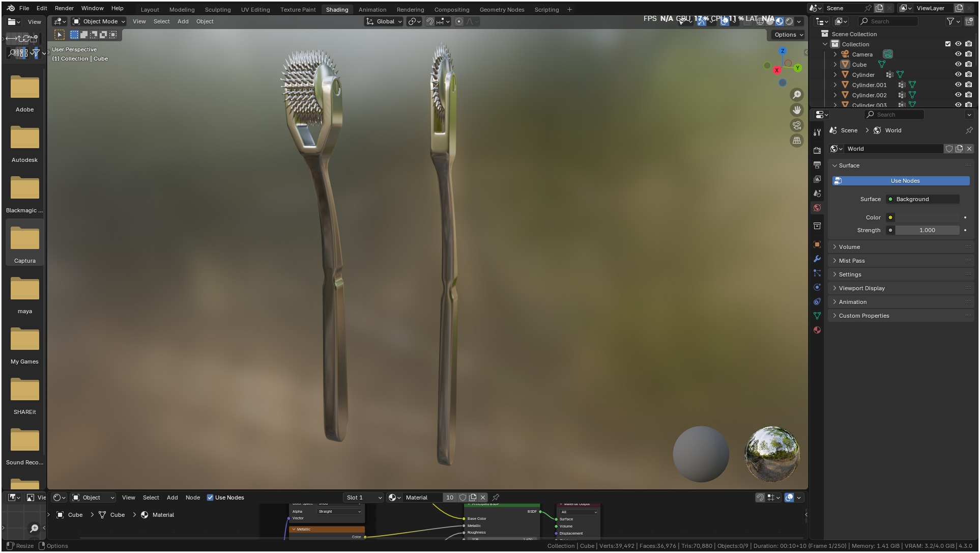The image size is (980, 553).
Task: Pin the material in node editor
Action: [496, 497]
